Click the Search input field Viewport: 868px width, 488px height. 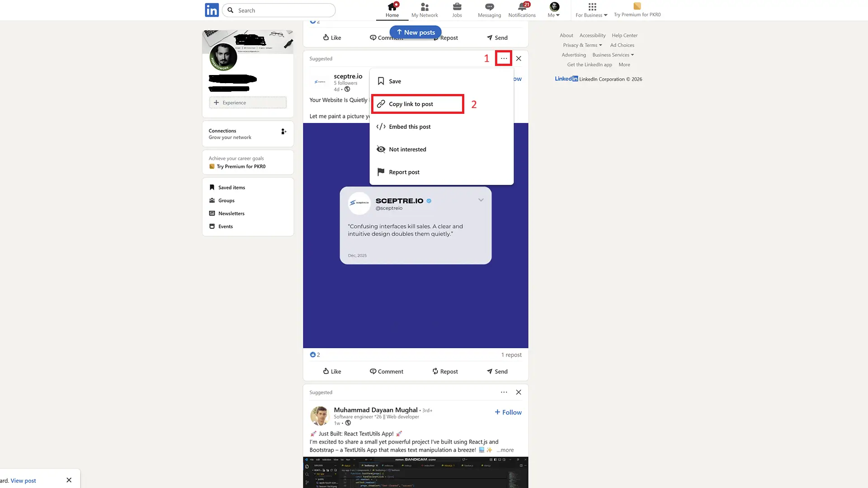coord(279,10)
